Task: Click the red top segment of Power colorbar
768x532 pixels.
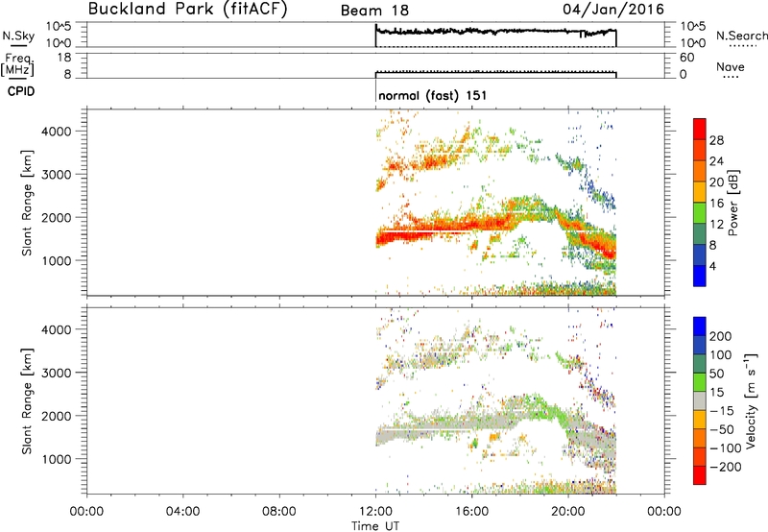Action: point(700,129)
